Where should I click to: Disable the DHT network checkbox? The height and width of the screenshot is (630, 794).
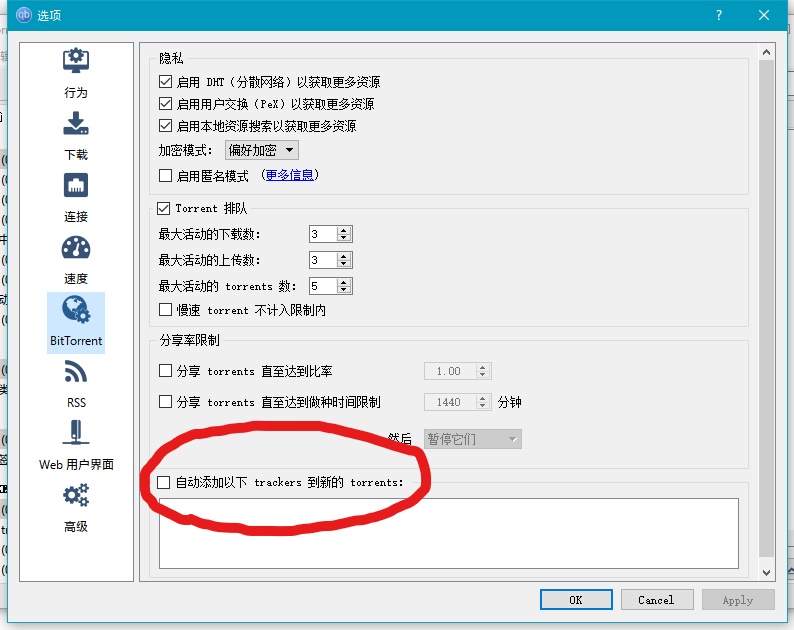(166, 82)
